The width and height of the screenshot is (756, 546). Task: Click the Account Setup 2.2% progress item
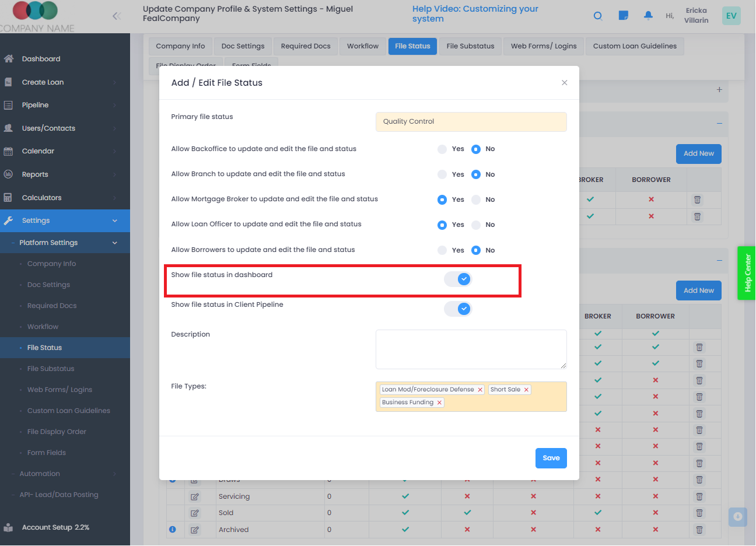pyautogui.click(x=55, y=527)
